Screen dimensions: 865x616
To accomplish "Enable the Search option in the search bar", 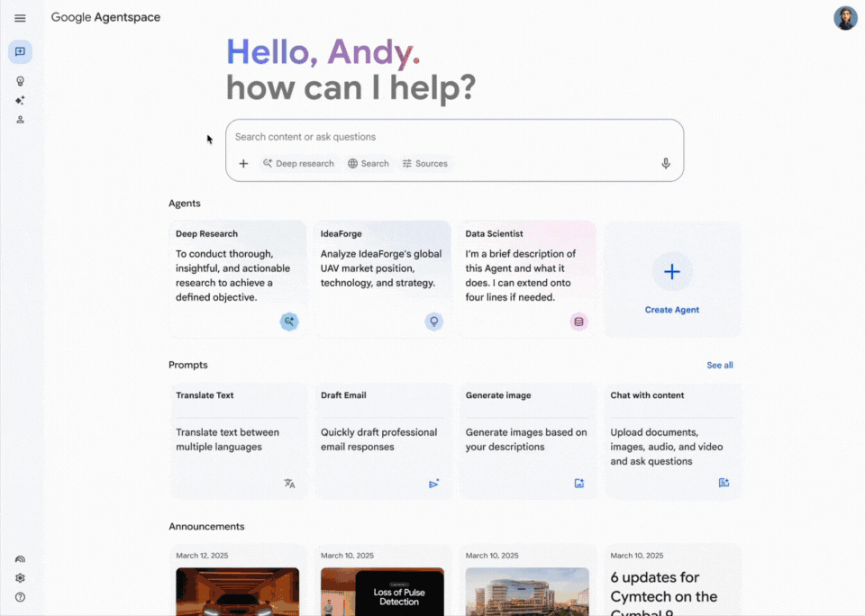I will click(x=368, y=163).
